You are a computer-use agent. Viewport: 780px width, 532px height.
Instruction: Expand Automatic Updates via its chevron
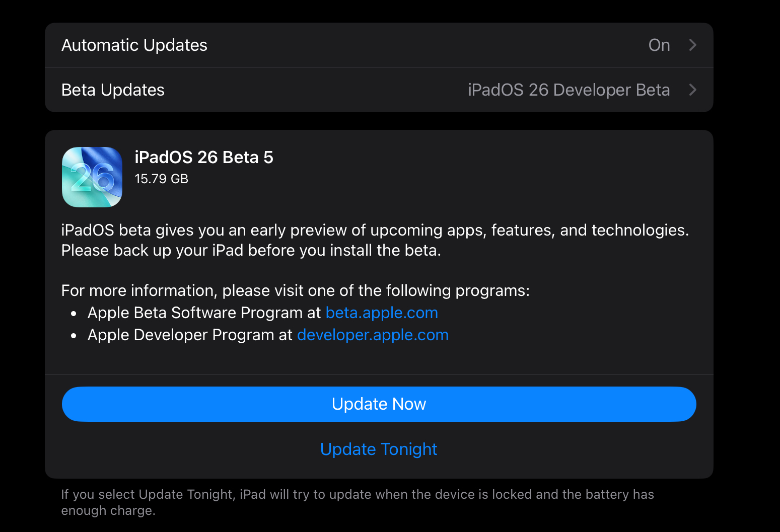tap(692, 45)
